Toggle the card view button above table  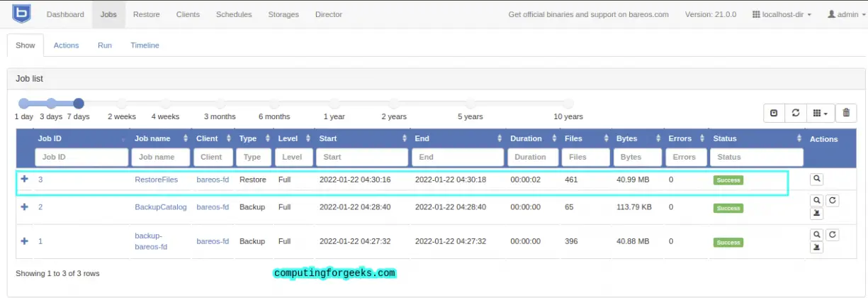(x=774, y=113)
